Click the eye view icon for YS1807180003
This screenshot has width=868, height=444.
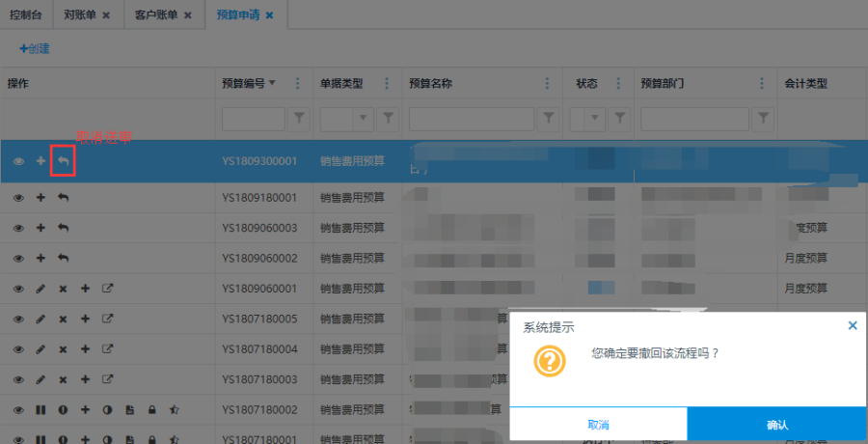pyautogui.click(x=18, y=379)
